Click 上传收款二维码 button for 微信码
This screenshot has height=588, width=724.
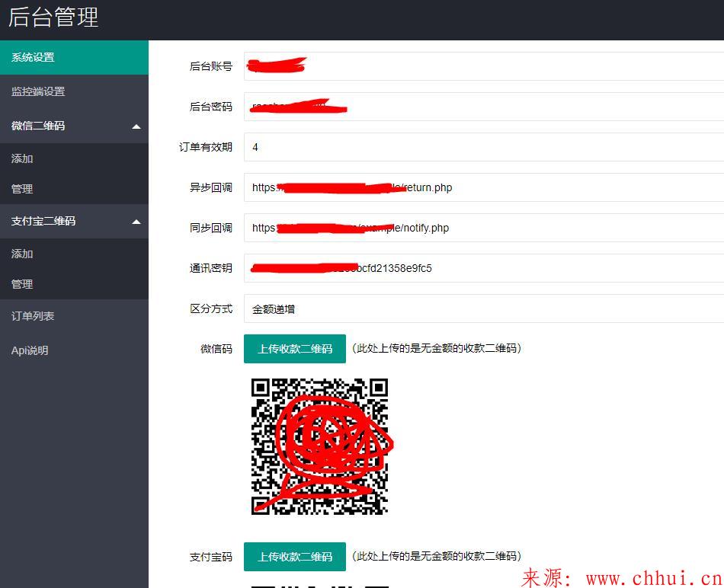point(295,349)
